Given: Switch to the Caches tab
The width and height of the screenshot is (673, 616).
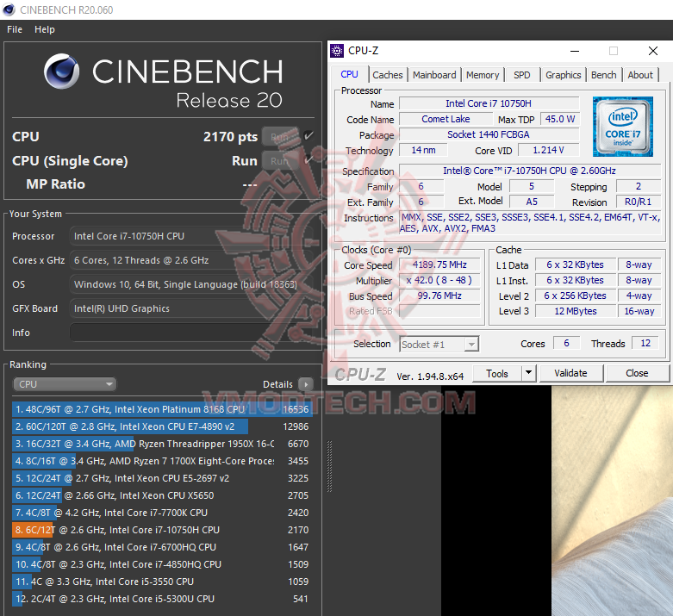Looking at the screenshot, I should (388, 75).
